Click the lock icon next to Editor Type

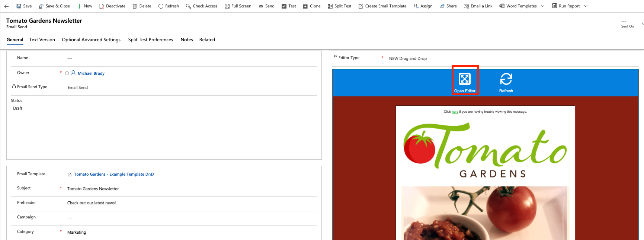click(335, 57)
